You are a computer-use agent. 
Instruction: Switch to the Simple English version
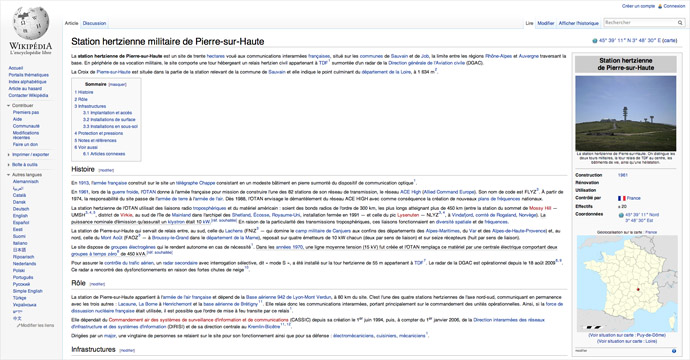(x=27, y=291)
